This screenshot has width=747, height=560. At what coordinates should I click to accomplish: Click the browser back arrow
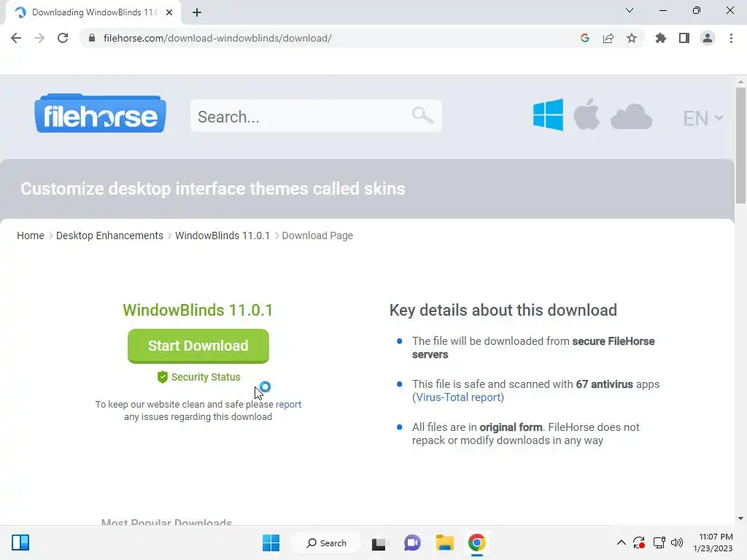coord(16,38)
